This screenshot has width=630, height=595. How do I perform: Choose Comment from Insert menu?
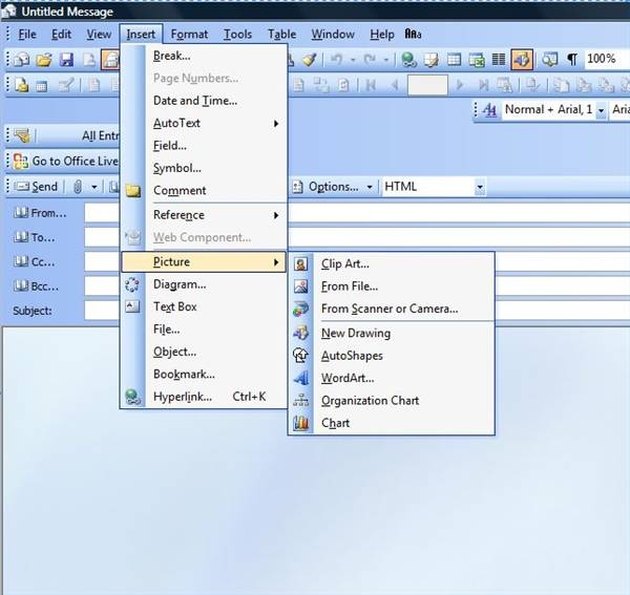(x=204, y=190)
